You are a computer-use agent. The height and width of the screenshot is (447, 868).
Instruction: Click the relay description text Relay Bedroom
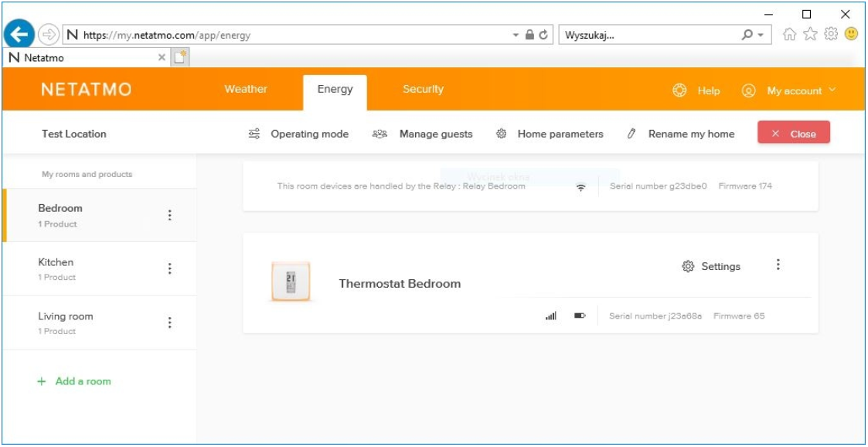pos(401,186)
